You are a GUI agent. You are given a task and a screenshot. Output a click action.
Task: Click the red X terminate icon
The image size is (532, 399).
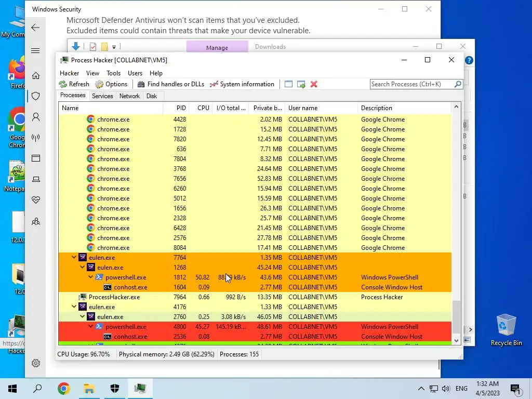[314, 84]
